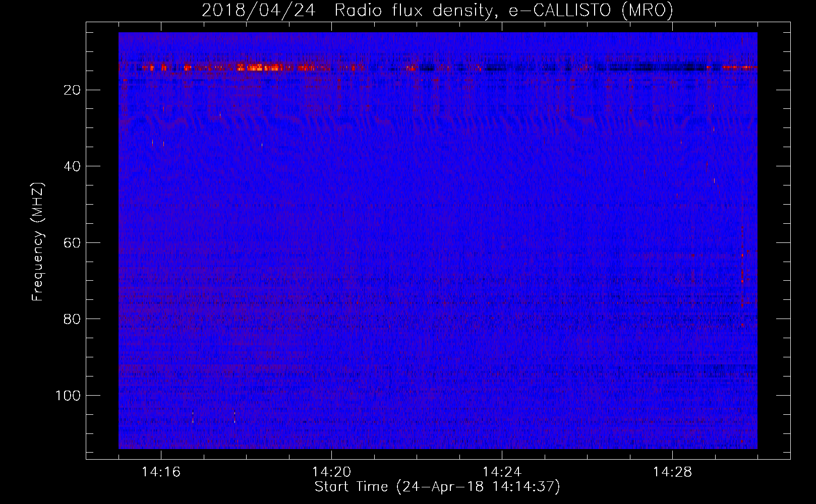Select the date '2018/04/24' in title
This screenshot has height=504, width=816.
coord(259,11)
